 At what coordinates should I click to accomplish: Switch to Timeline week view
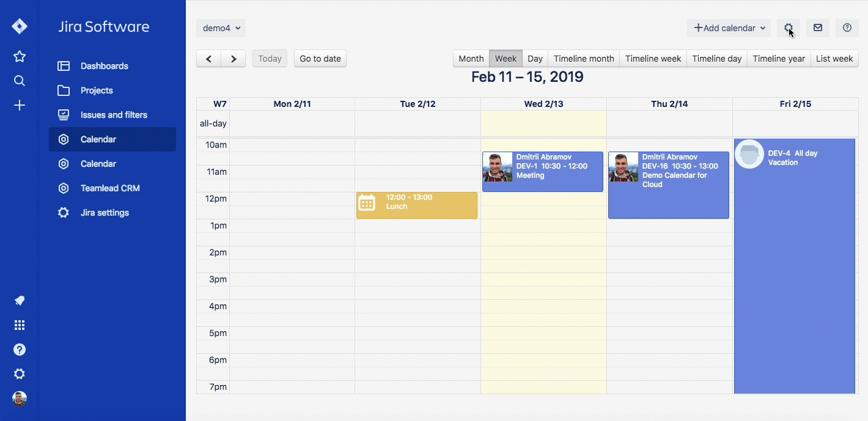(653, 59)
